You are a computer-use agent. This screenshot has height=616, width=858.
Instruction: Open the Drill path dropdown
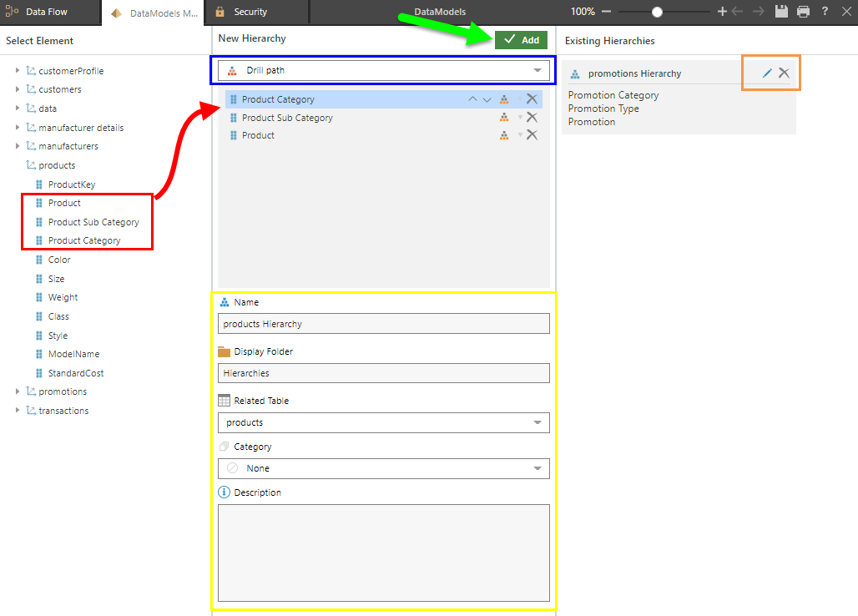pos(383,70)
